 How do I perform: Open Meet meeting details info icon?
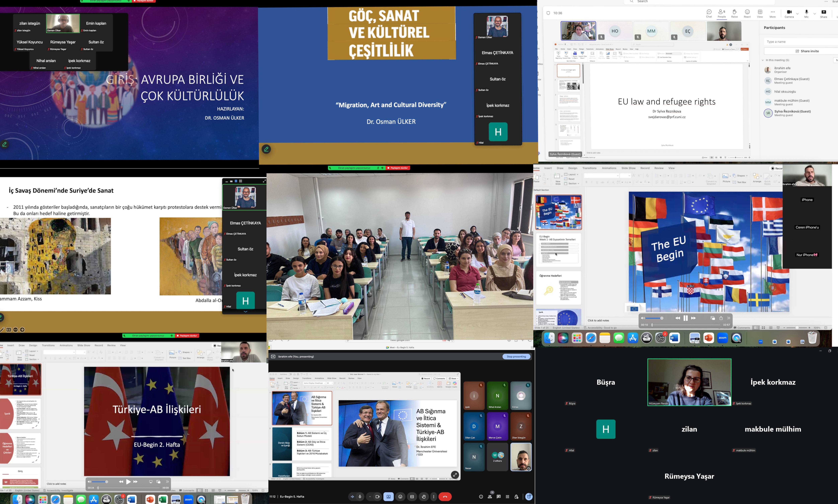(x=481, y=496)
